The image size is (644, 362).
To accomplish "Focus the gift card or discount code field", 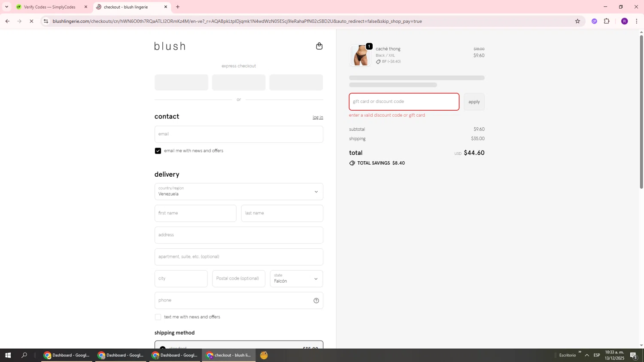I will [x=404, y=102].
